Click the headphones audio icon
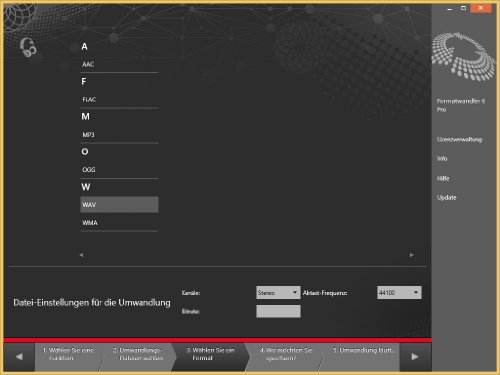Image resolution: width=500 pixels, height=375 pixels. (x=28, y=47)
